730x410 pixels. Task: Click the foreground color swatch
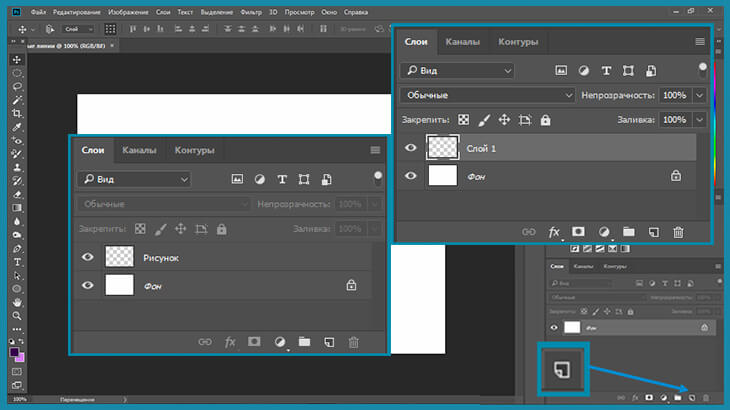[x=14, y=352]
